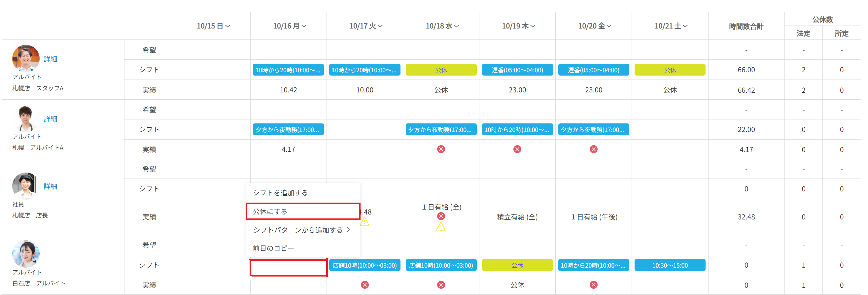Click the empty highlighted shift cell on 10/16
This screenshot has width=868, height=295.
pos(289,267)
